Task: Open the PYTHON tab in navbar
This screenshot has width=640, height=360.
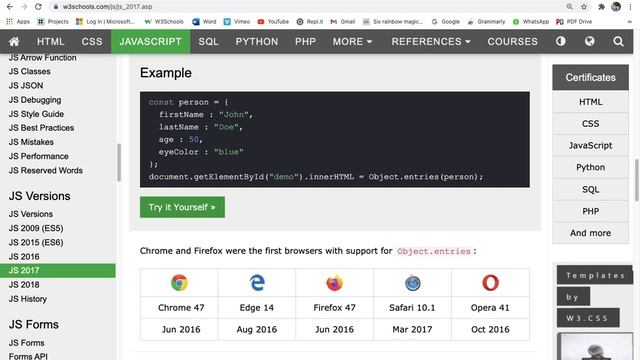Action: coord(257,41)
